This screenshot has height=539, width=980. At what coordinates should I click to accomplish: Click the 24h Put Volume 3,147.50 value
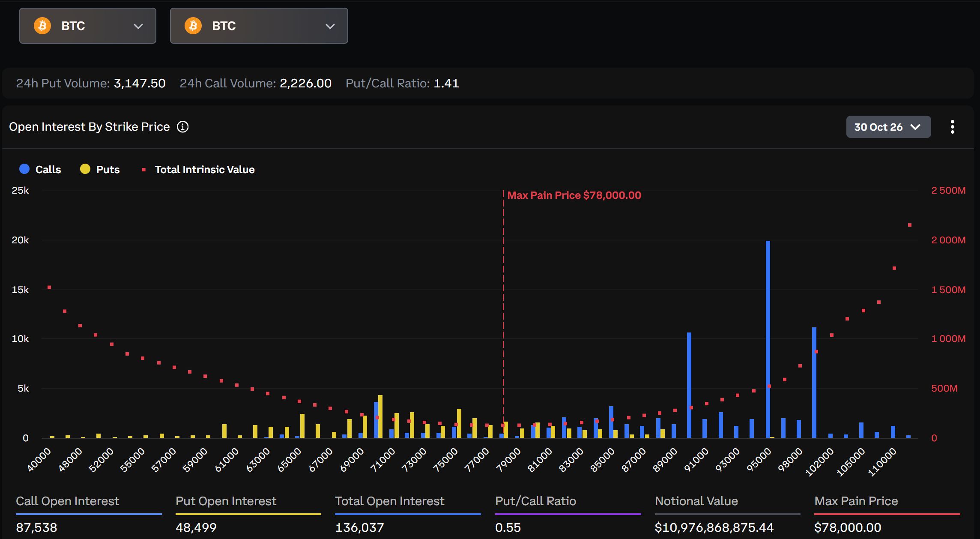pos(140,83)
